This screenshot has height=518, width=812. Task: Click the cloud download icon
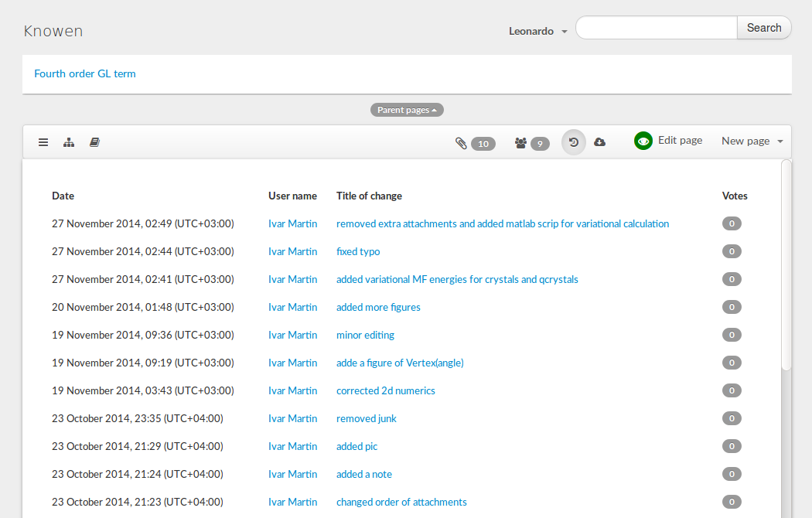tap(599, 142)
